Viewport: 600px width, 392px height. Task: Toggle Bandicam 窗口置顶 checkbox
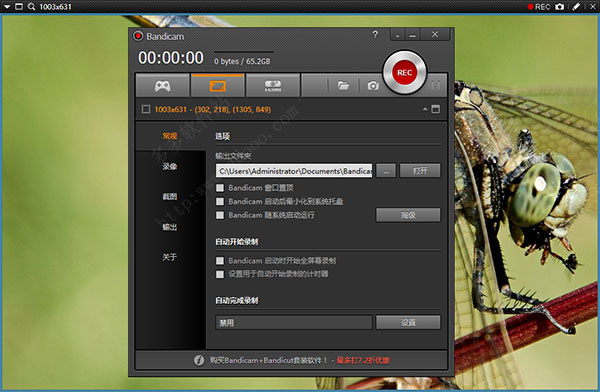coord(220,188)
